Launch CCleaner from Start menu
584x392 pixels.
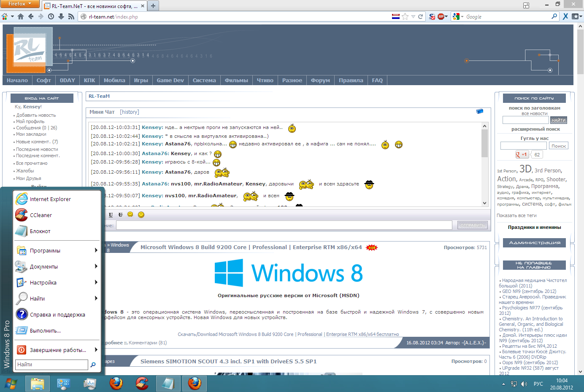click(x=58, y=215)
